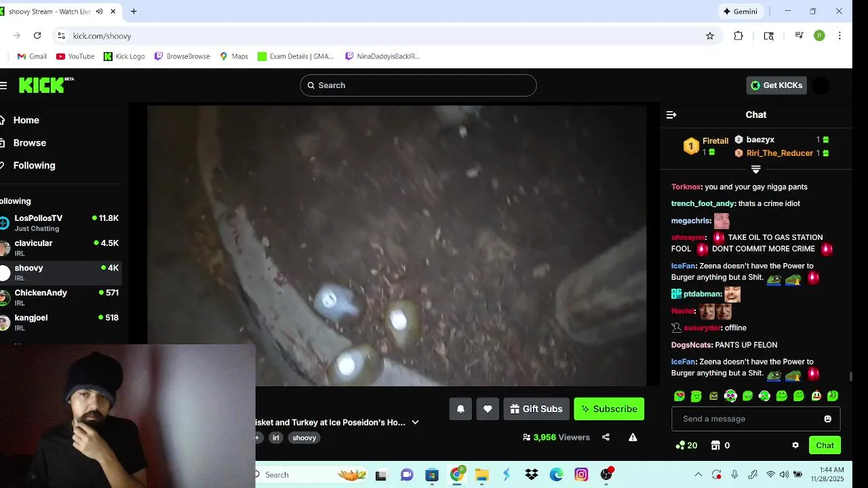Open Exam Details bookmark
868x488 pixels.
(x=295, y=56)
